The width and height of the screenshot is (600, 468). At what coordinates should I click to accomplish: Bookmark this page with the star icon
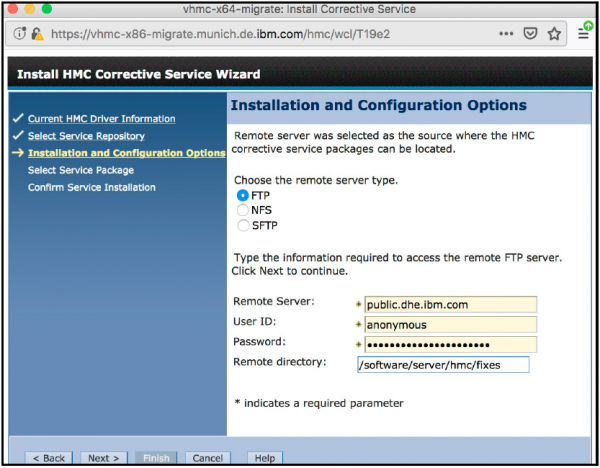click(x=553, y=33)
